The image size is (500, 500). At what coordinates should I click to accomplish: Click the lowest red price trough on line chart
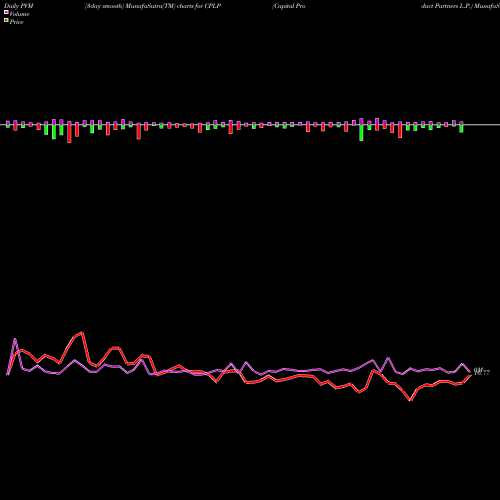pos(411,400)
